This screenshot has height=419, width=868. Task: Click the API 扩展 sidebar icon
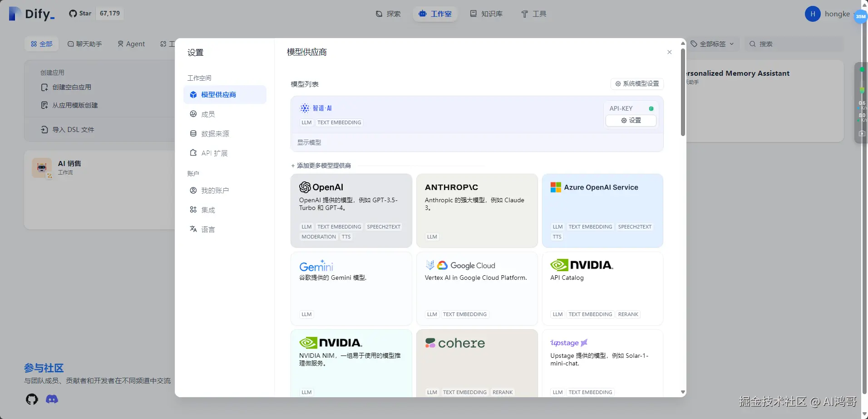193,153
